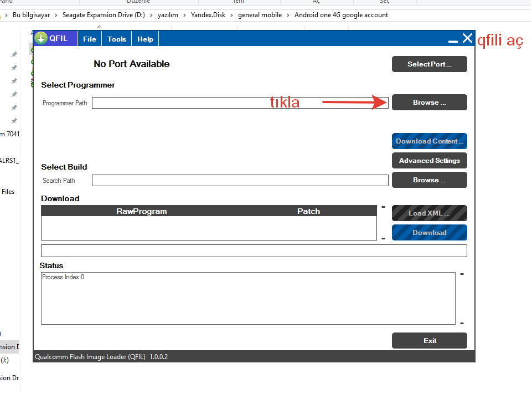Click 'general mobile' breadcrumb segment
The height and width of the screenshot is (394, 532).
point(260,15)
